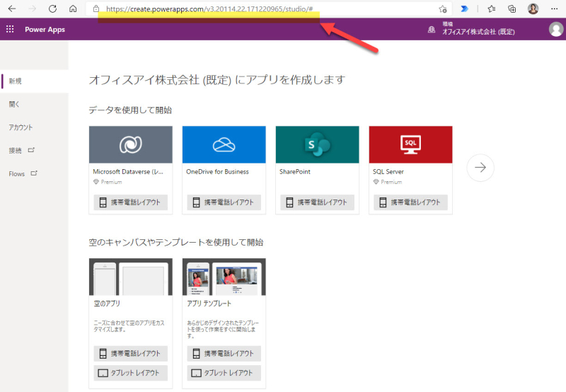Reload the page with the refresh icon
This screenshot has height=392, width=566.
click(52, 8)
